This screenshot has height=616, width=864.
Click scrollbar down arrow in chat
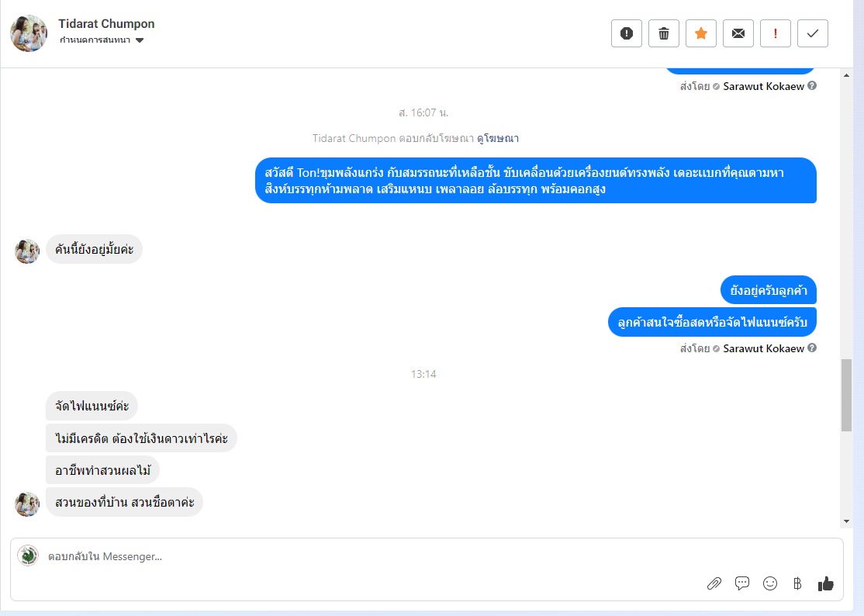846,521
